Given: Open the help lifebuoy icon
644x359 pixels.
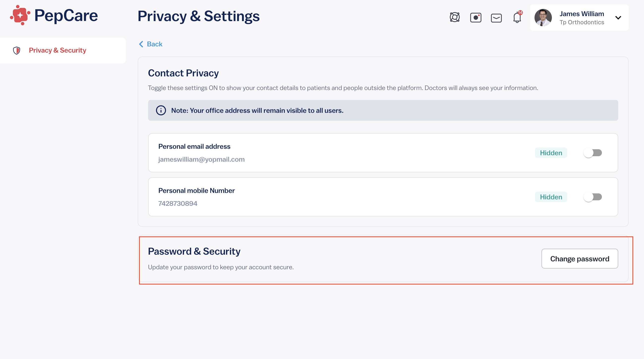Looking at the screenshot, I should 455,18.
